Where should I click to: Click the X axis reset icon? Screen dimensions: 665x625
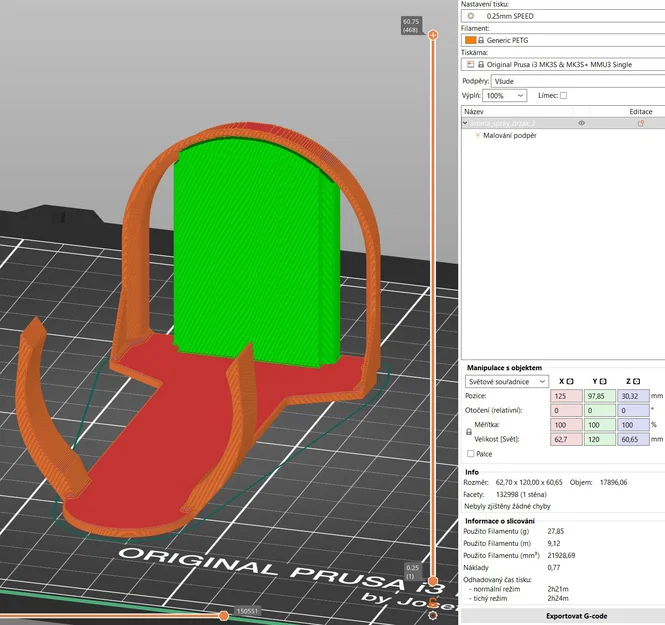(570, 381)
